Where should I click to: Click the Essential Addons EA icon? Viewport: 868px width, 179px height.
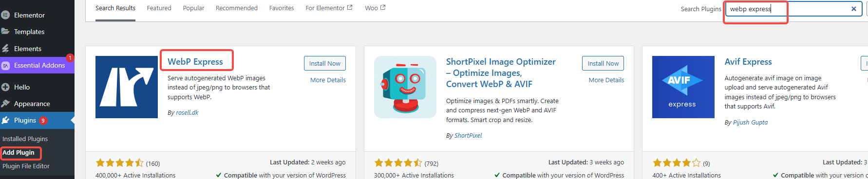point(5,65)
